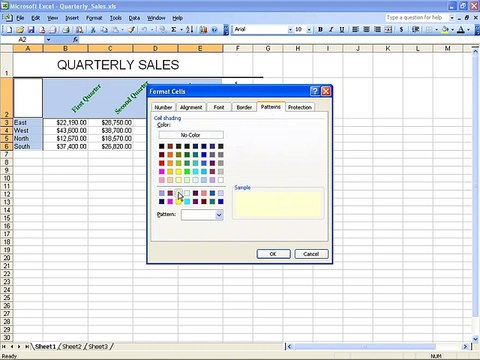Expand the Font Color dropdown arrow

(x=468, y=30)
